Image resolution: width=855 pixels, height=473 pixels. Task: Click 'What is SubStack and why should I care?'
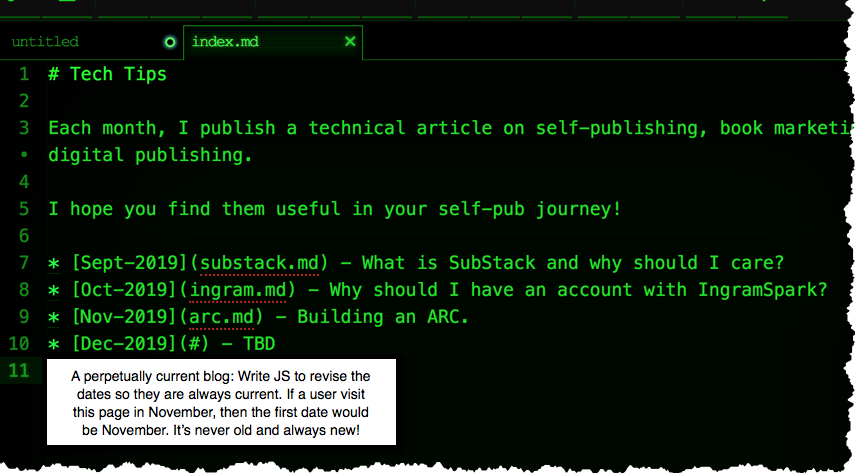(573, 263)
